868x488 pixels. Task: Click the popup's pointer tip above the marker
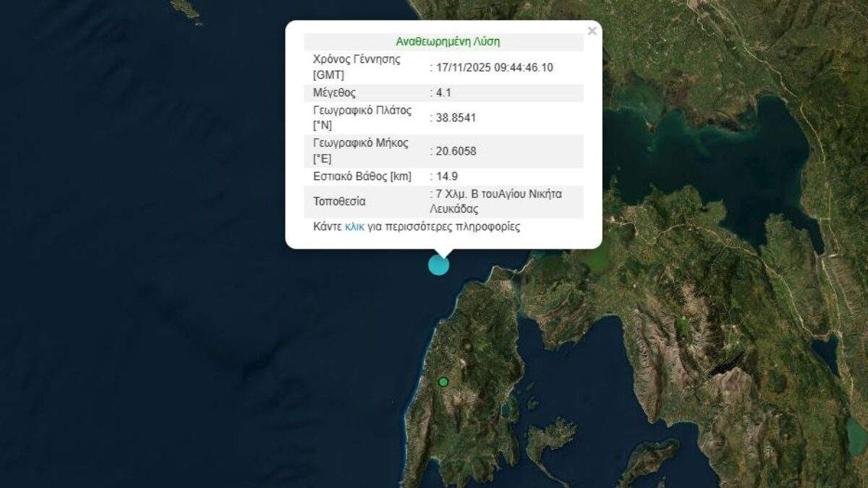point(443,254)
